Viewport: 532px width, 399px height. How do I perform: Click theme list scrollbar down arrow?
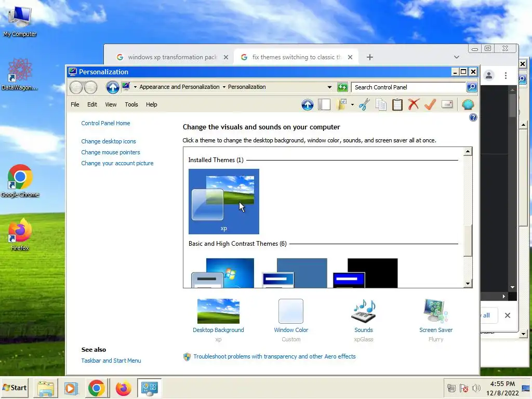[x=468, y=284]
